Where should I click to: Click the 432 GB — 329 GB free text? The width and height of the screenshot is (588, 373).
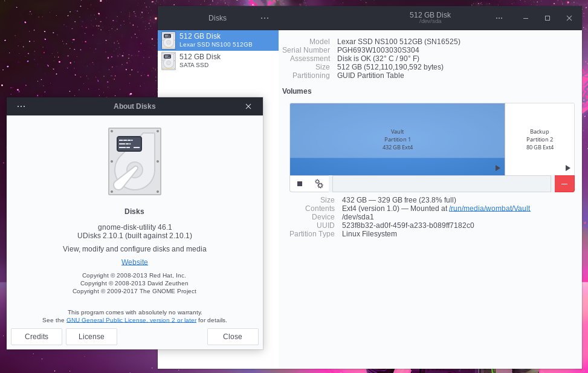coord(399,200)
